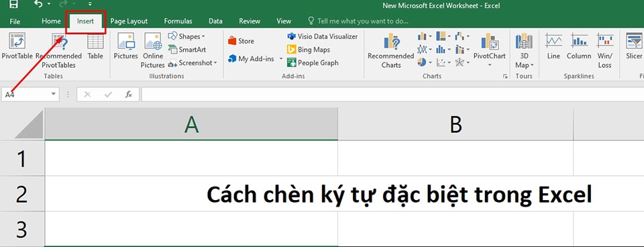Screen dimensions: 644x247
Task: Open the Office Store add-ins
Action: point(241,41)
